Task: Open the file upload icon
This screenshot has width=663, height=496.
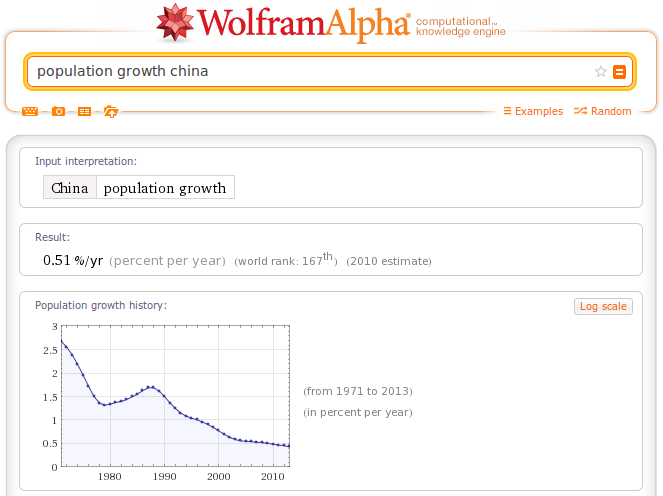Action: point(111,112)
